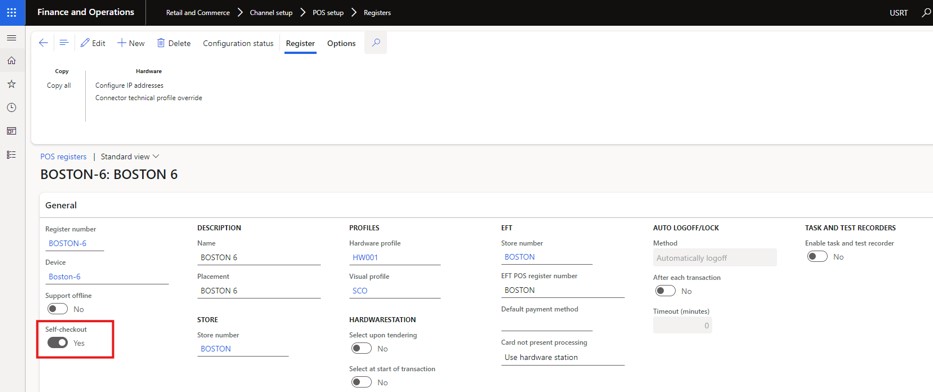
Task: Open the app launcher waffle icon
Action: 12,12
